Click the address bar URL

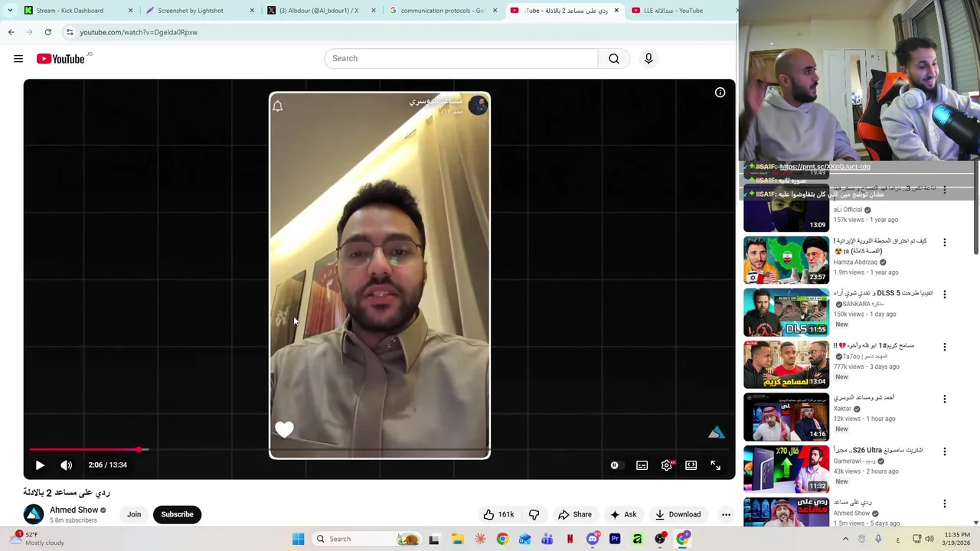coord(139,32)
